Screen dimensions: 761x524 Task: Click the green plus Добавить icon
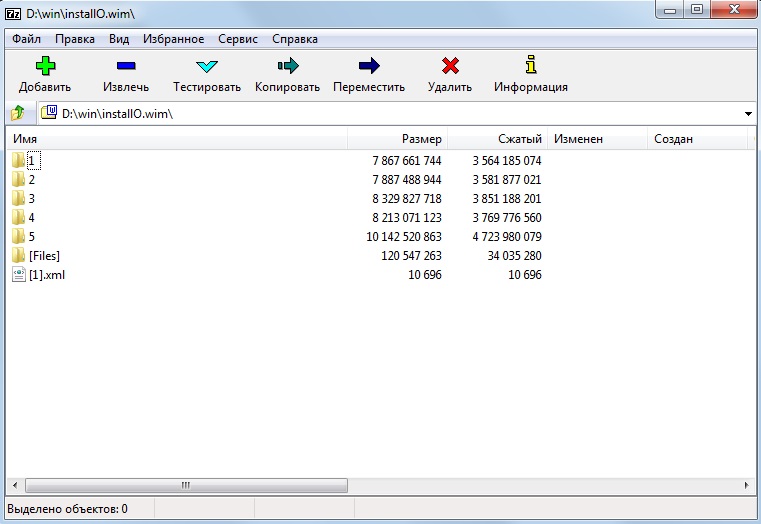(x=44, y=66)
